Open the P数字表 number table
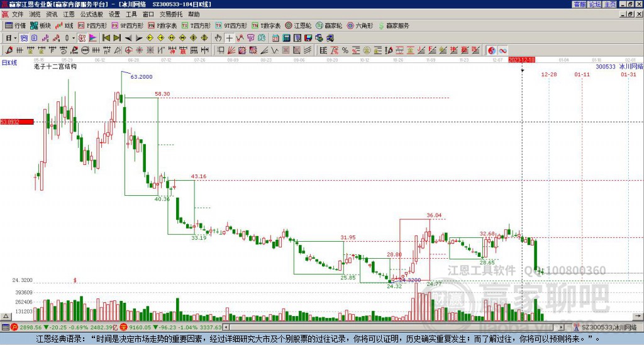Screen dimensions: 644x345 pyautogui.click(x=163, y=25)
